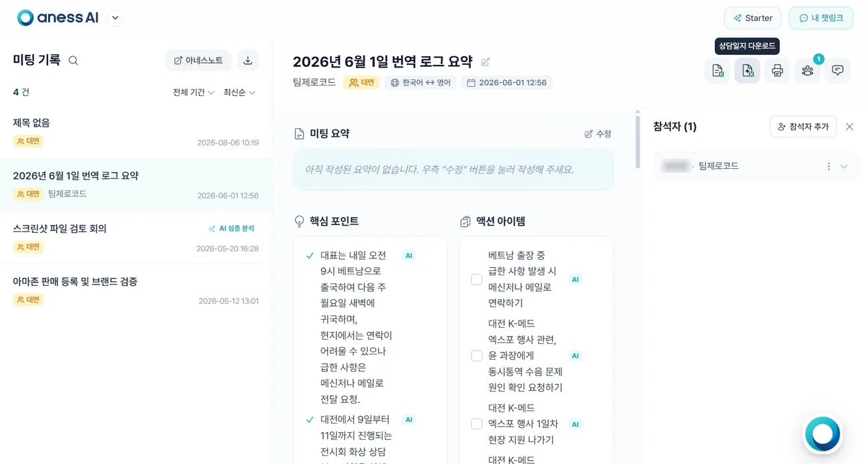Click the download icon next to 아네스노트

[x=248, y=60]
